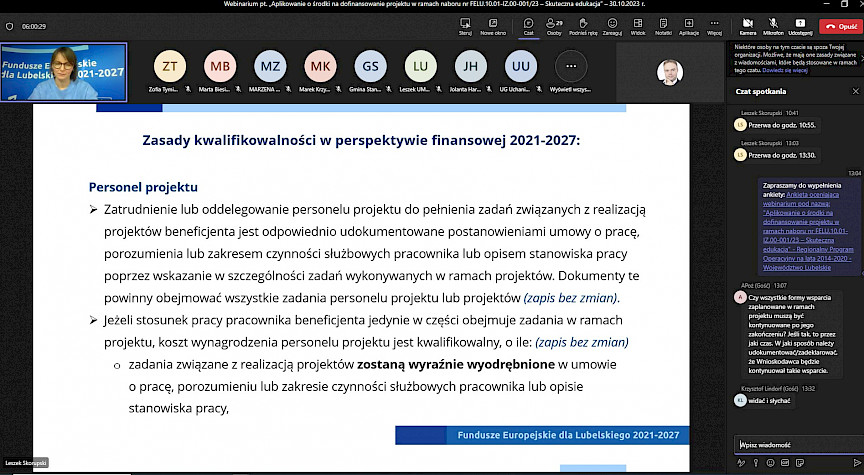This screenshot has width=864, height=475.
Task: Click message 'Przerwa do godz. 13:30.'
Action: (781, 155)
